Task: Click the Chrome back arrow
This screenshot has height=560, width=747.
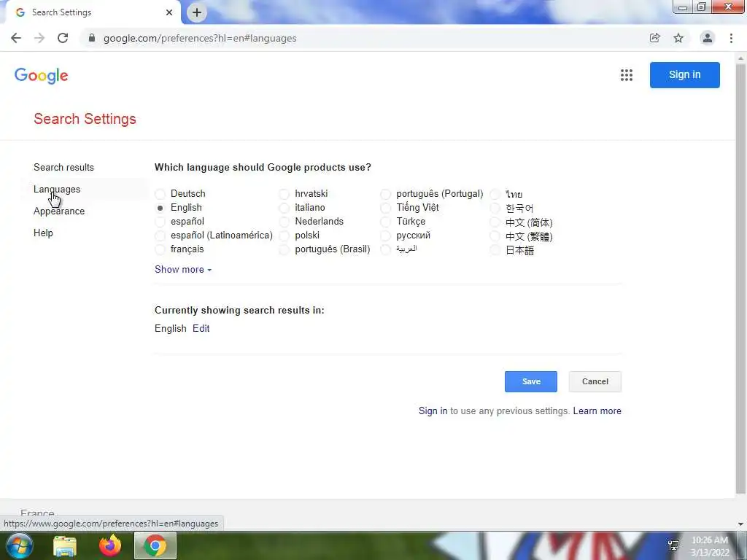Action: tap(16, 38)
